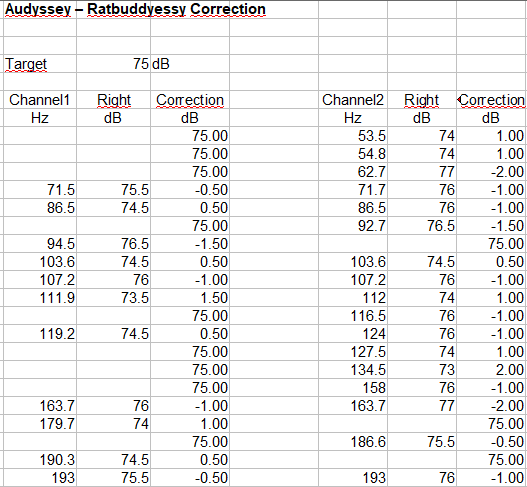Select Channel2 frequency cell 112
The width and height of the screenshot is (527, 487).
coord(353,298)
